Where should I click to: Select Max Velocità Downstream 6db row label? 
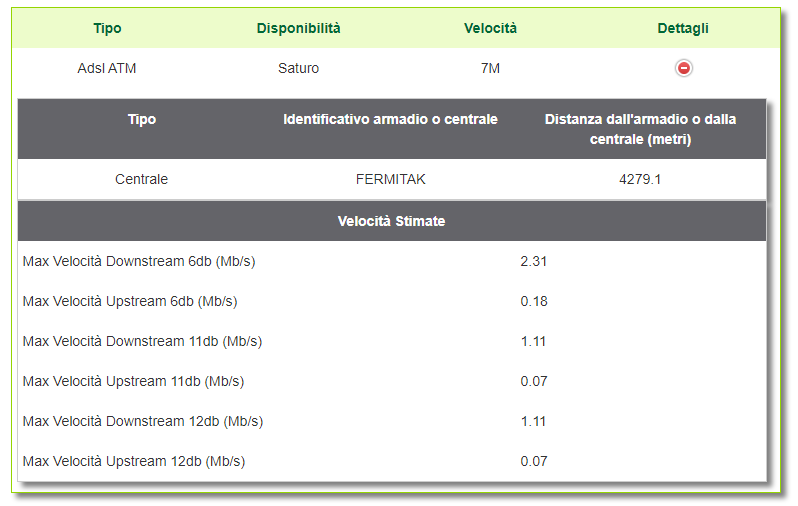coord(139,261)
